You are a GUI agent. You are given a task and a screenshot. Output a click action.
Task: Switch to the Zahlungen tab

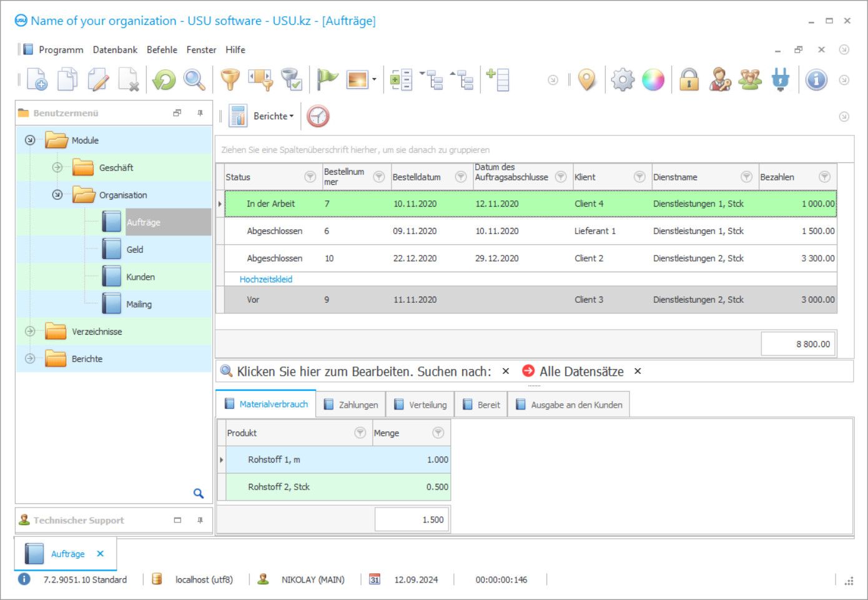(x=351, y=404)
